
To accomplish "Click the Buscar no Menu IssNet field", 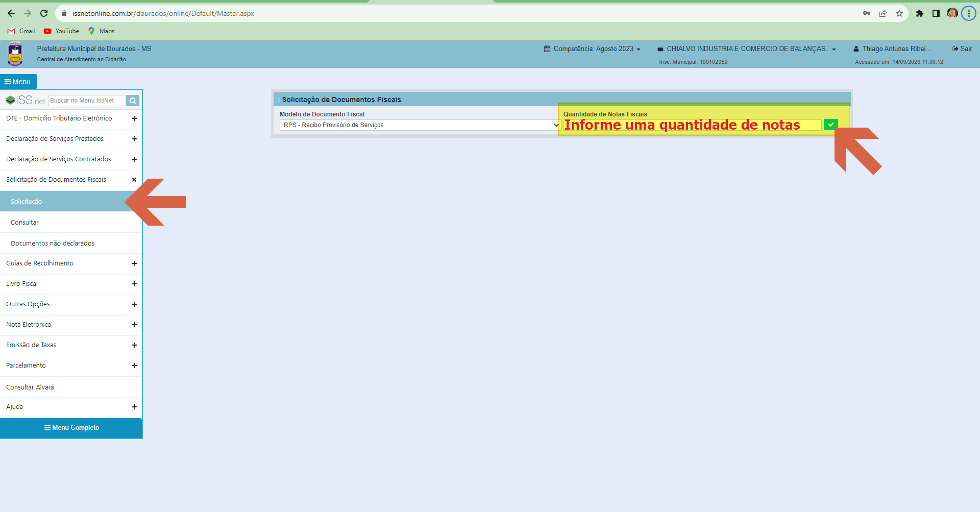I will (x=87, y=101).
